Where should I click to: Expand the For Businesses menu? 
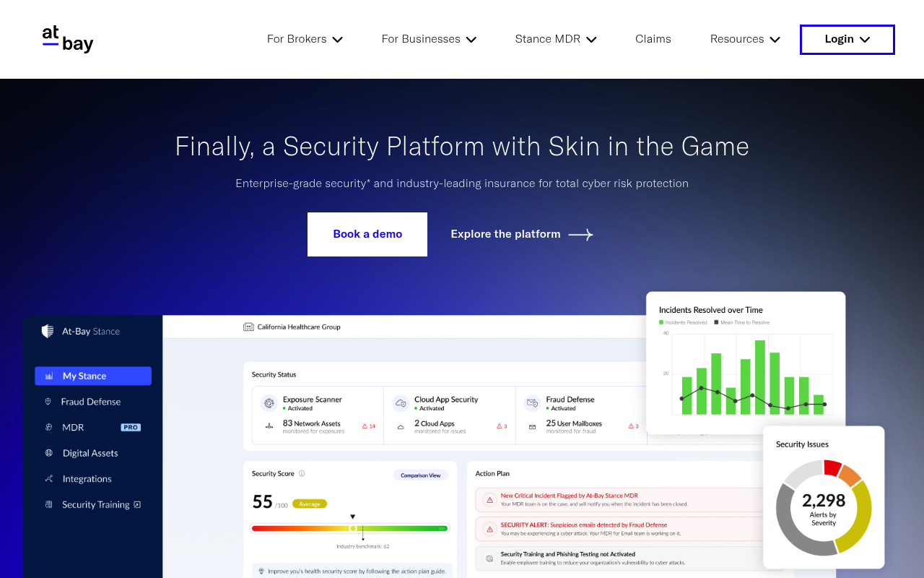pos(429,39)
